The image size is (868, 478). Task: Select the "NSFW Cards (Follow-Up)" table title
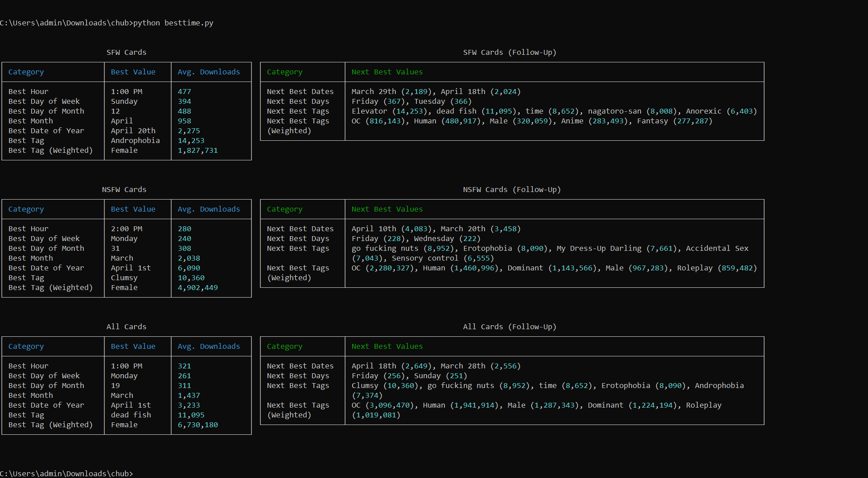point(511,189)
